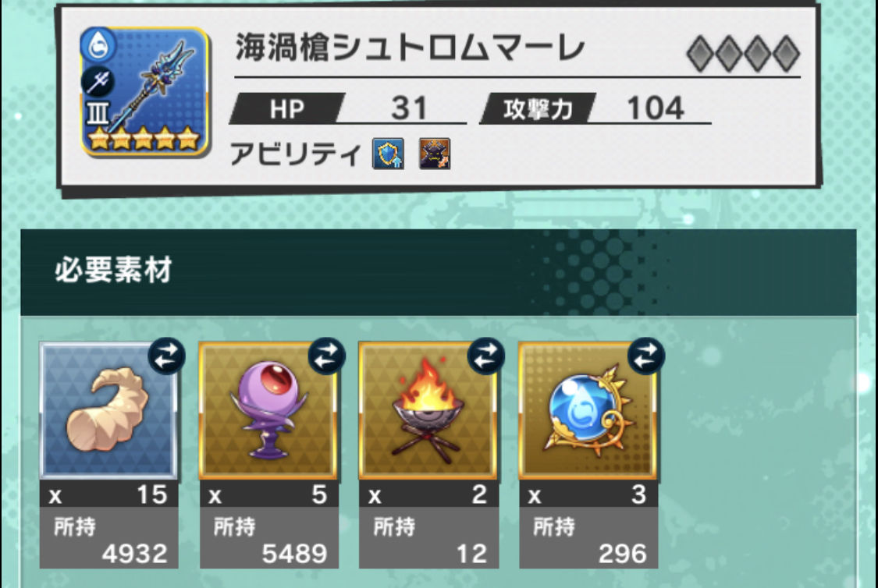
Task: Tap the 海渦槍シュトロムマーレ weapon thumbnail
Action: coord(145,91)
